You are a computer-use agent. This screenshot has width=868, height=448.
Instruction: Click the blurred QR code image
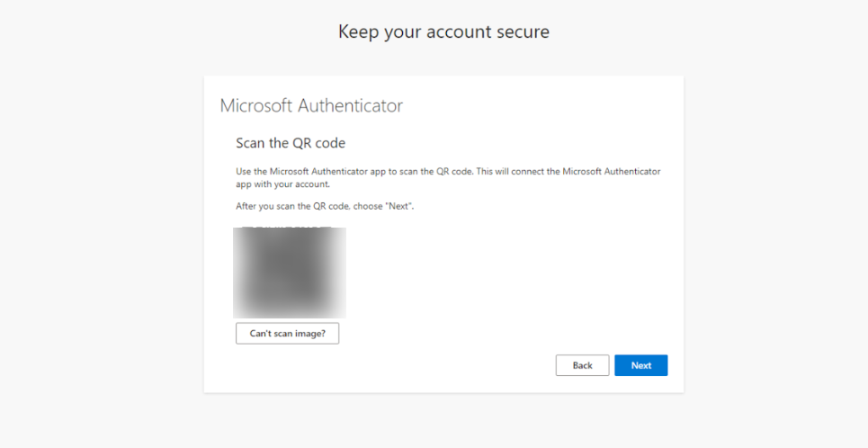(x=289, y=272)
